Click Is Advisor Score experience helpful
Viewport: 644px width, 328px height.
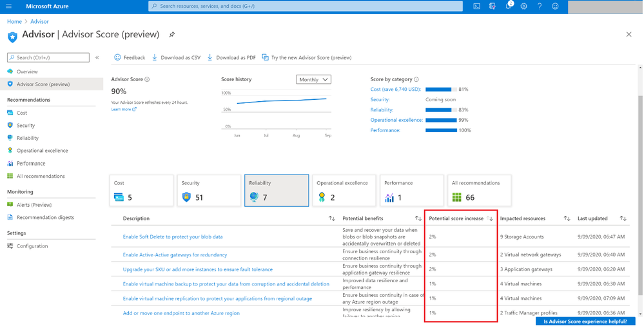click(585, 322)
